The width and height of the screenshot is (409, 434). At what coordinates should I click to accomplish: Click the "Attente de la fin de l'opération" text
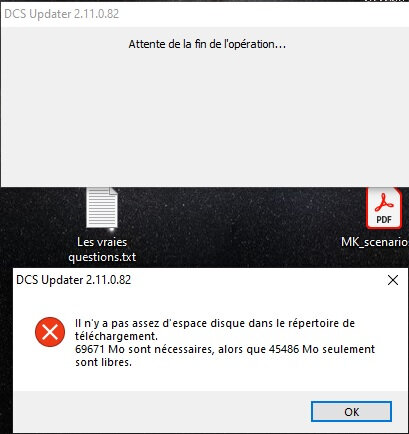[207, 44]
